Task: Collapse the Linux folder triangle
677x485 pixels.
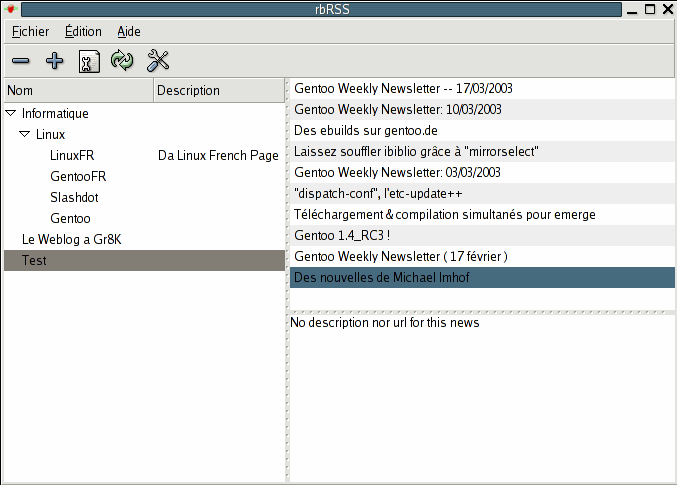Action: (25, 134)
